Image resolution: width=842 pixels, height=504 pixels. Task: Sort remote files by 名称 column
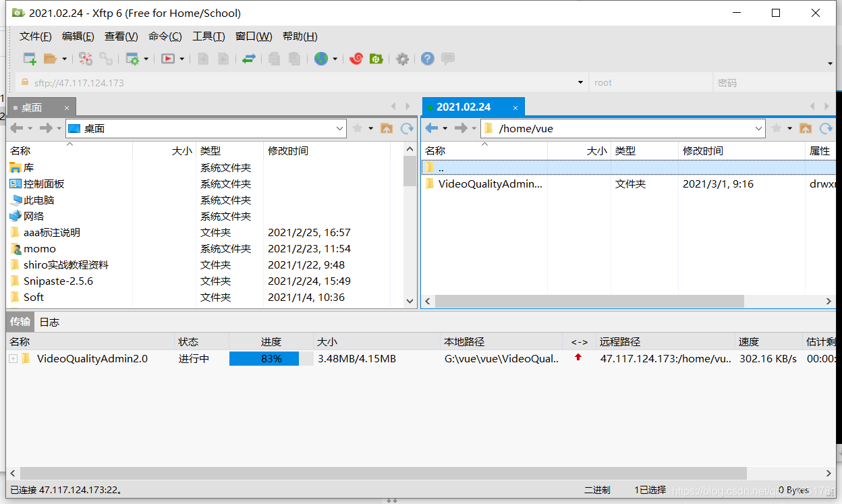(x=484, y=150)
